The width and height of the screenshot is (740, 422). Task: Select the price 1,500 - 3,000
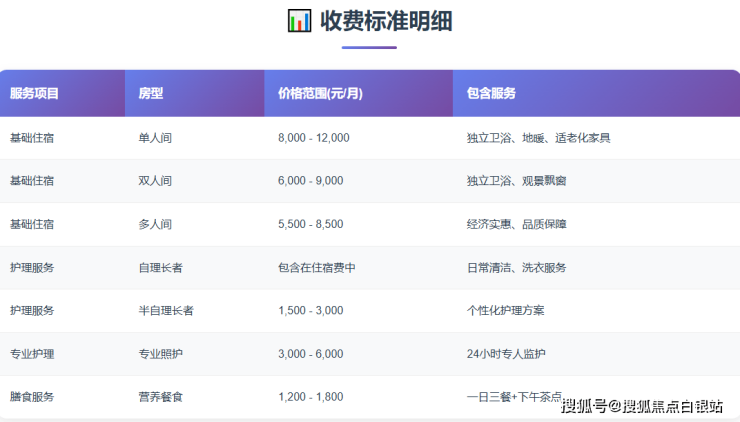coord(311,311)
